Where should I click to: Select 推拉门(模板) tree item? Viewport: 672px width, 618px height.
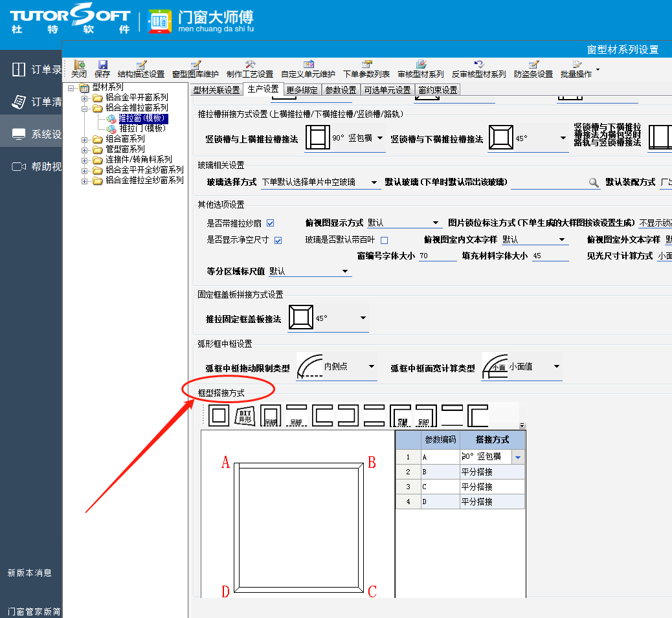point(142,129)
